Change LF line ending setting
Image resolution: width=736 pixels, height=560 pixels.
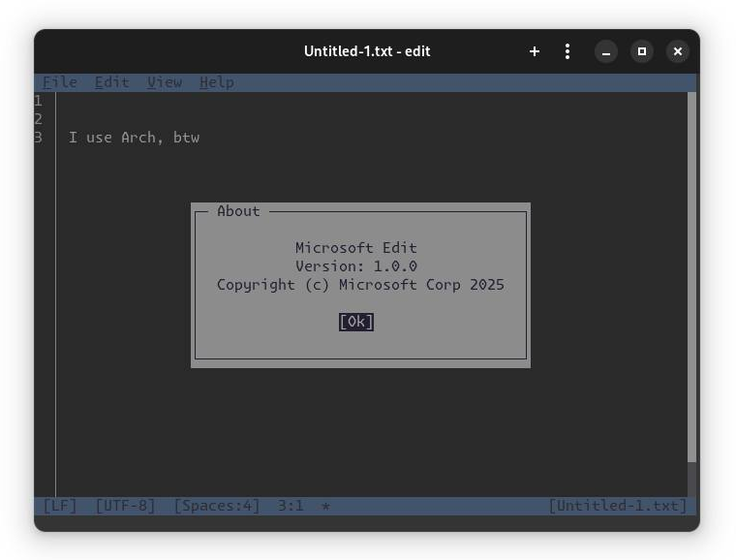(x=60, y=506)
